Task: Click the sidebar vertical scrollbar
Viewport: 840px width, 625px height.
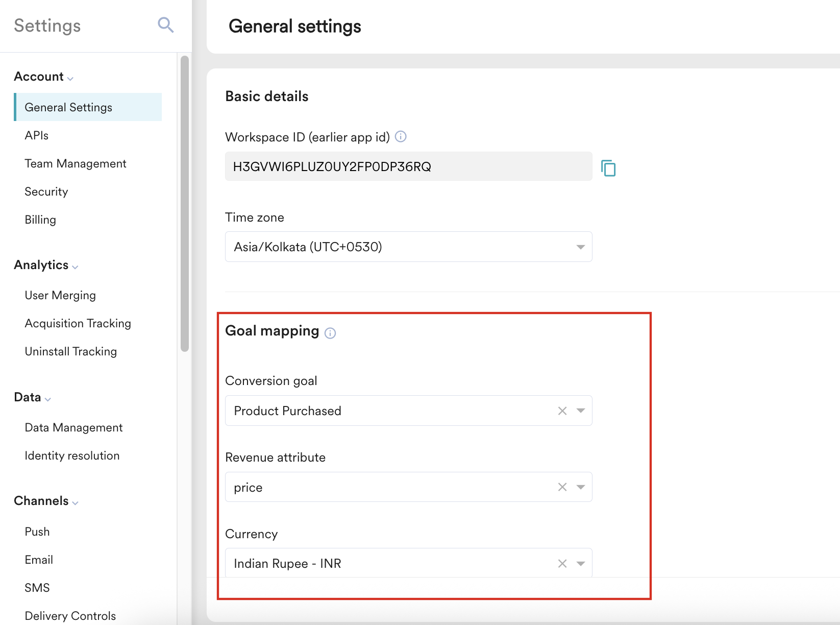Action: click(185, 204)
